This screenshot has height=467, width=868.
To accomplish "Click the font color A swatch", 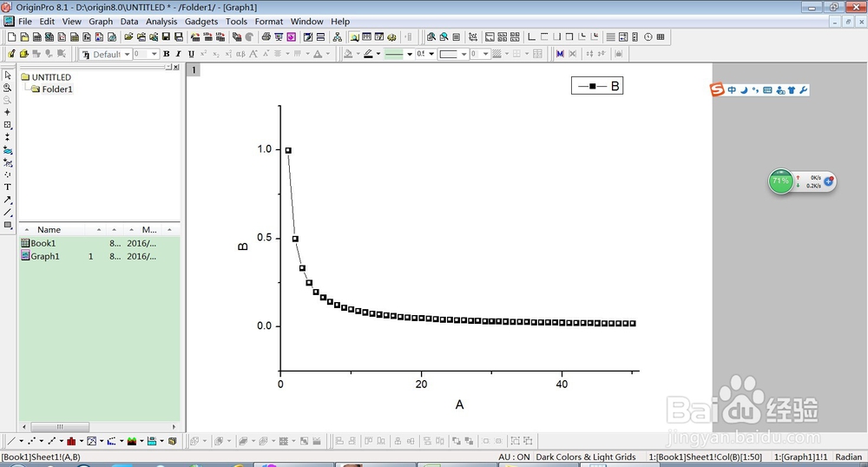I will click(318, 54).
